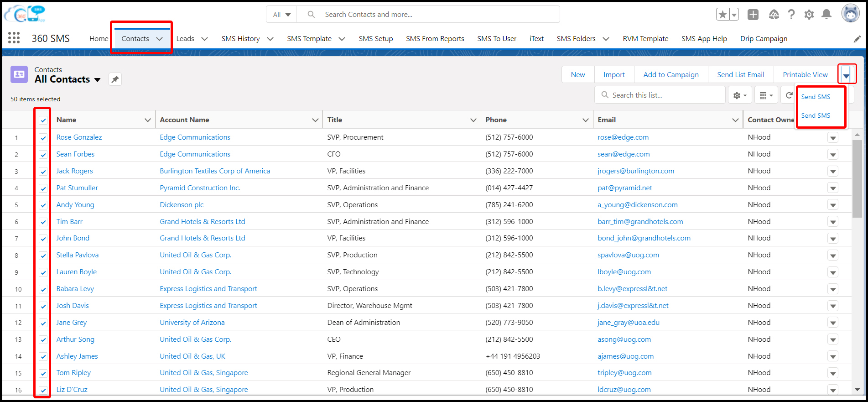
Task: Click the Contacts object icon
Action: (x=19, y=74)
